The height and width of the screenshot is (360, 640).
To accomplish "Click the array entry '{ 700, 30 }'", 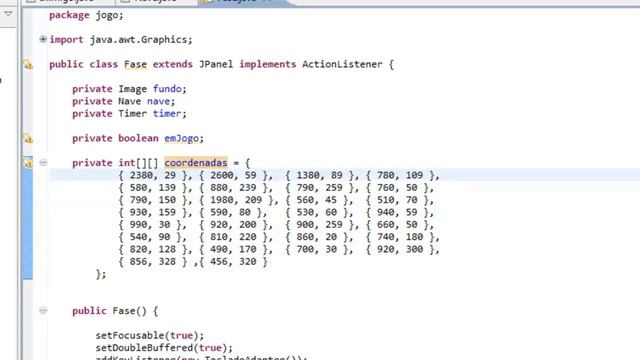I will [x=317, y=249].
